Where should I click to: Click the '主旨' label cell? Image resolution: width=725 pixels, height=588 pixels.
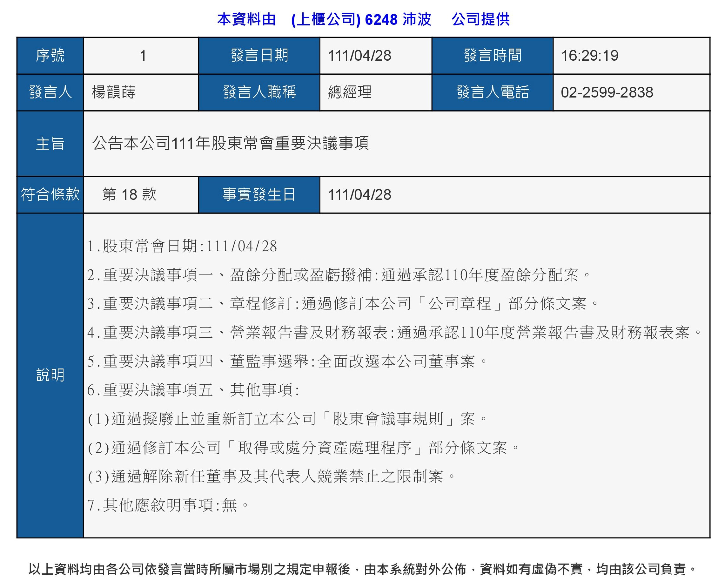pyautogui.click(x=50, y=144)
